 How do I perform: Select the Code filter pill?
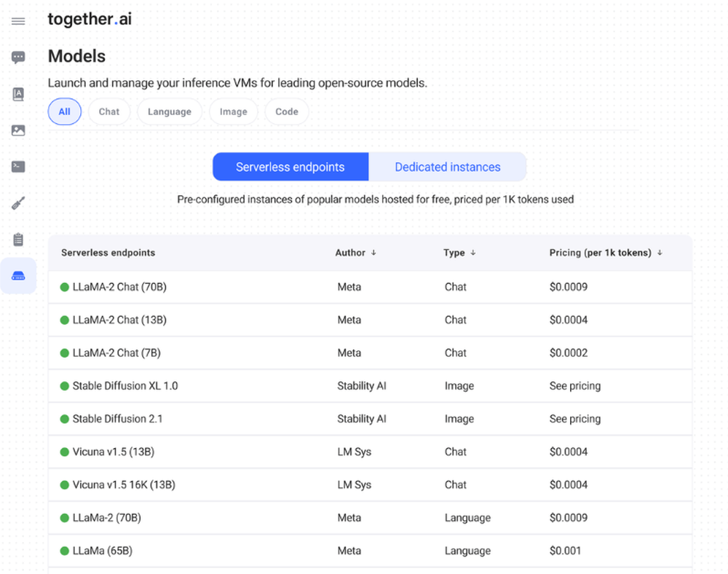click(x=287, y=111)
